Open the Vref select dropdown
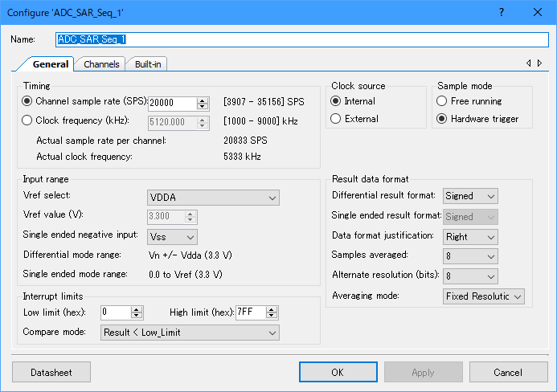This screenshot has height=392, width=557. click(x=213, y=197)
